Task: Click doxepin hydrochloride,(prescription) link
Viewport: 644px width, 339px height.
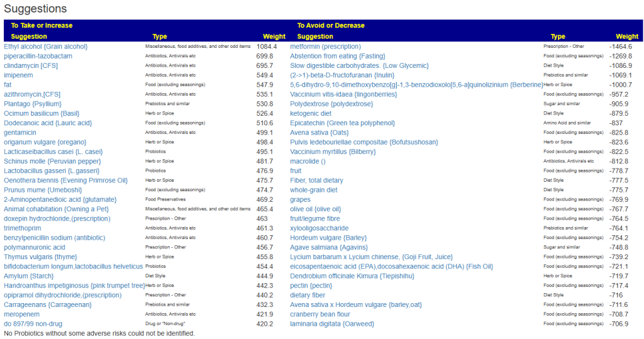Action: point(57,219)
